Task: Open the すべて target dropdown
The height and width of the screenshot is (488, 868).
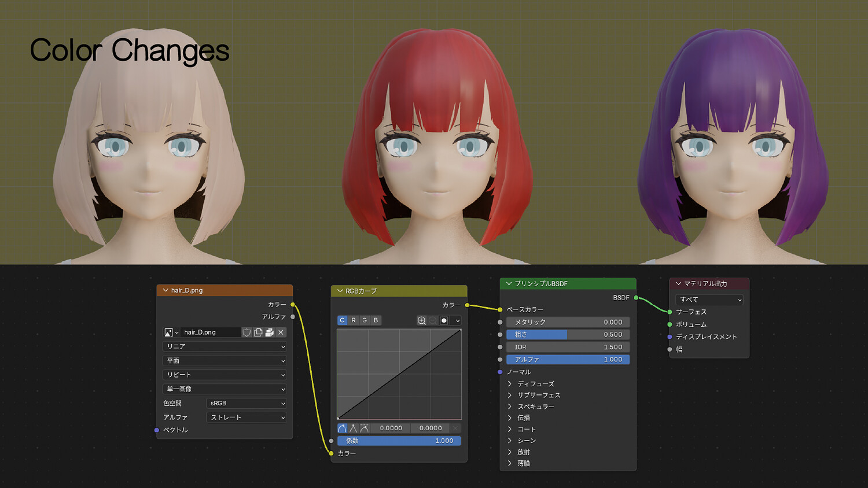Action: [709, 300]
